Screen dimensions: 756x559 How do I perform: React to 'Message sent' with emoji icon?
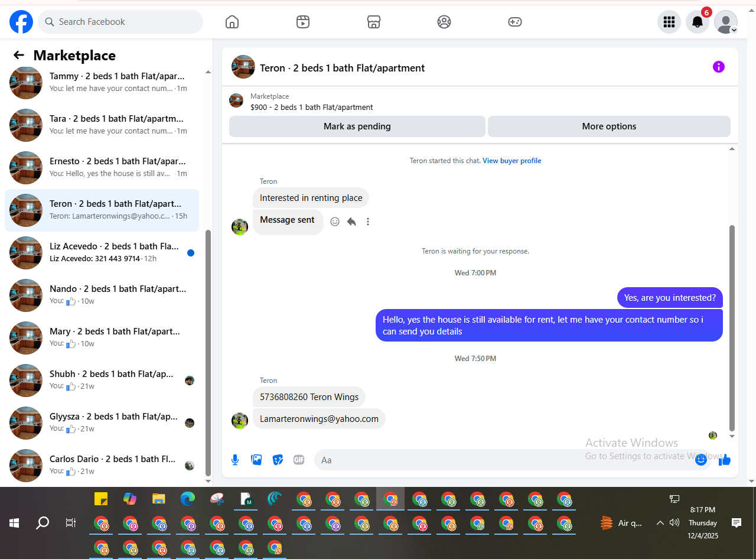pos(335,222)
